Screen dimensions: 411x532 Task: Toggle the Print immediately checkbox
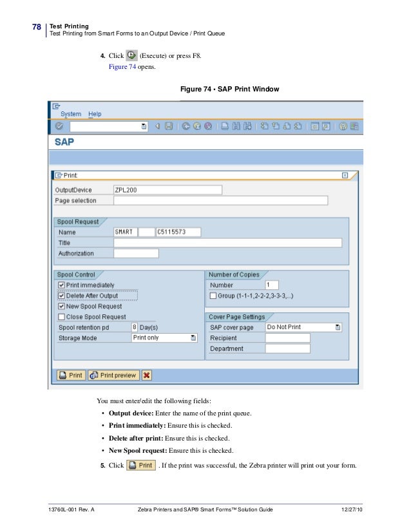(61, 285)
